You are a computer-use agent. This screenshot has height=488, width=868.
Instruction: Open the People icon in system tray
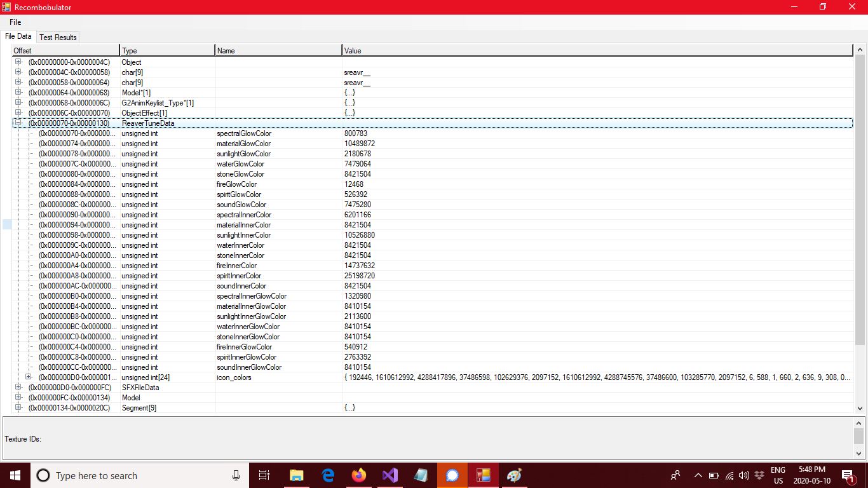675,475
